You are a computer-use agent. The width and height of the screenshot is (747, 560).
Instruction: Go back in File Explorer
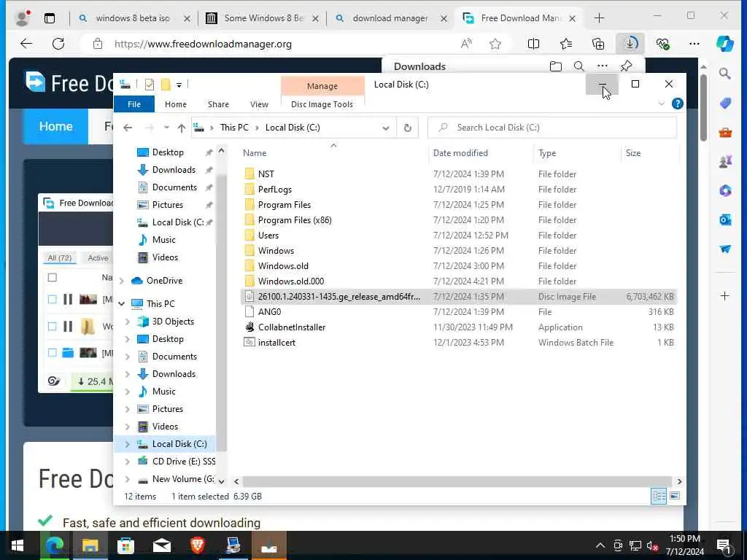point(127,128)
